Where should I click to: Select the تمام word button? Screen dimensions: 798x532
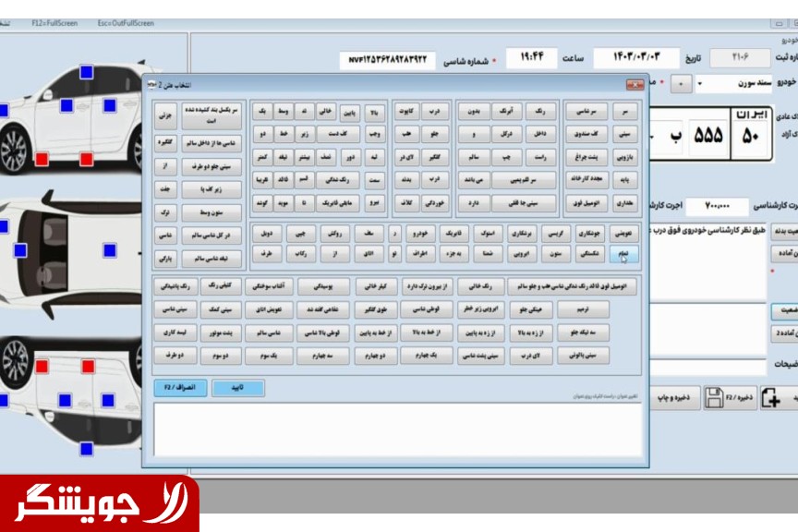[x=624, y=252]
